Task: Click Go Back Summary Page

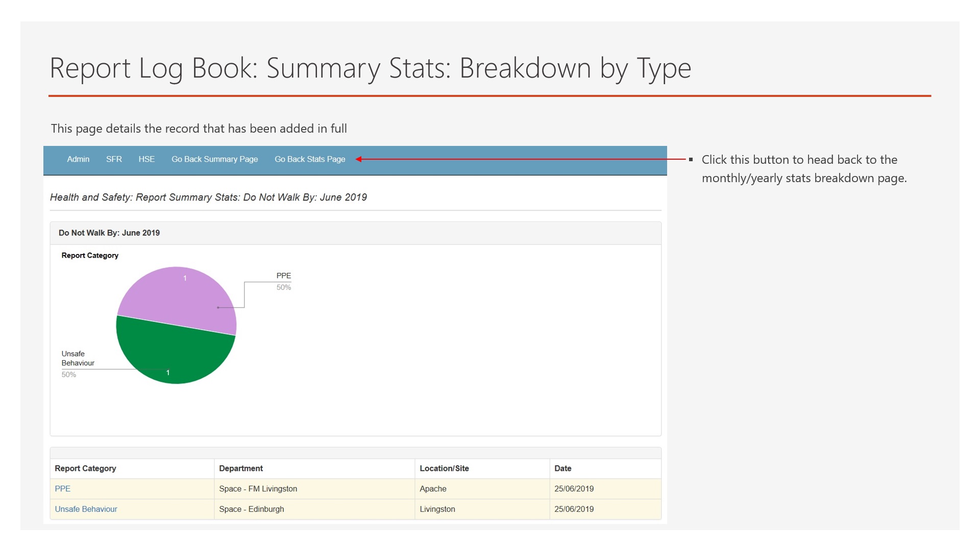Action: (214, 159)
